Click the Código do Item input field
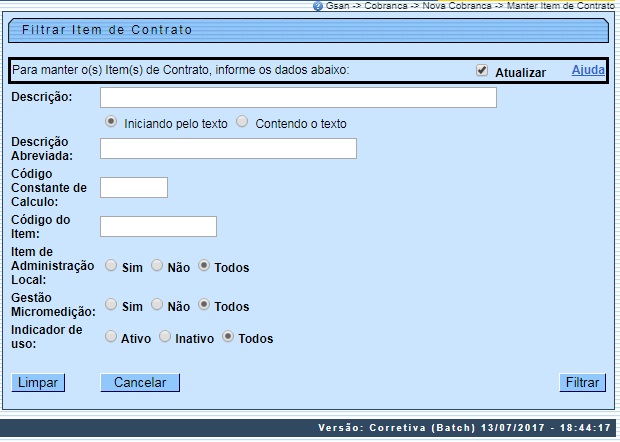Image resolution: width=620 pixels, height=442 pixels. click(158, 227)
